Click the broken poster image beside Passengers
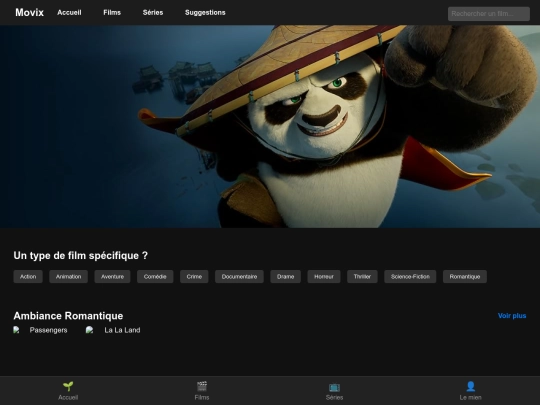Image resolution: width=540 pixels, height=405 pixels. (x=16, y=330)
